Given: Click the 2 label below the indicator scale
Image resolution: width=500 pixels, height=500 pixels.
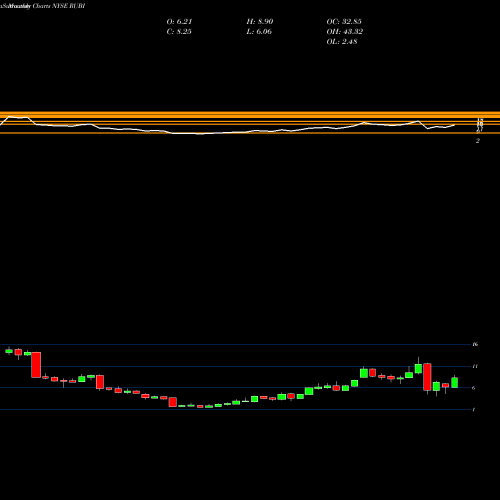Looking at the screenshot, I should (478, 141).
